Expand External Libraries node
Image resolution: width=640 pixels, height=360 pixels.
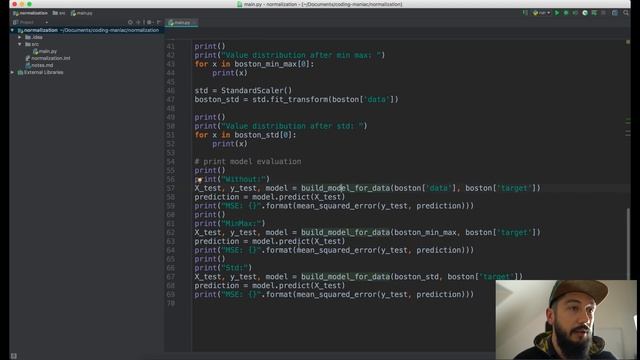tap(12, 72)
